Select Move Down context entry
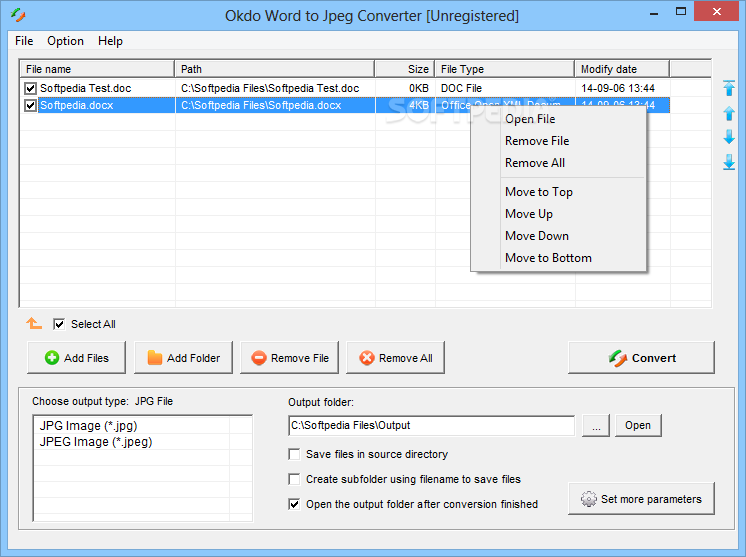The width and height of the screenshot is (746, 557). tap(559, 235)
